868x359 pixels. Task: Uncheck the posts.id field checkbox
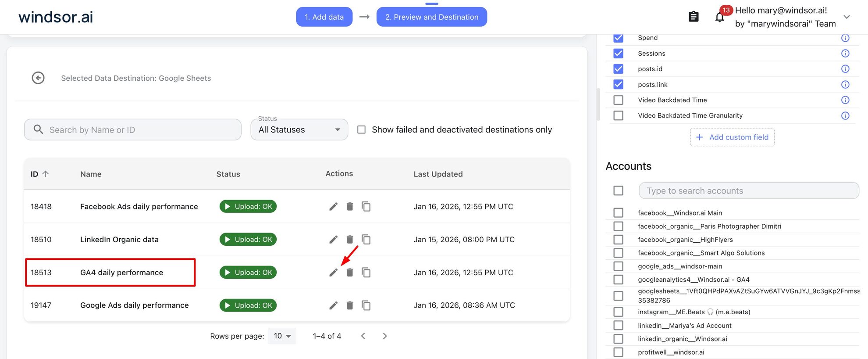click(618, 69)
